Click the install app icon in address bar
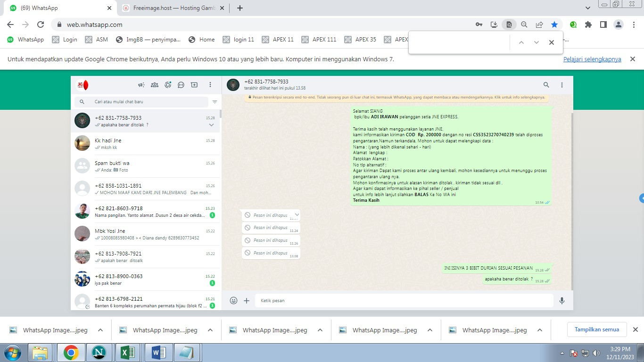The image size is (644, 362). [494, 25]
